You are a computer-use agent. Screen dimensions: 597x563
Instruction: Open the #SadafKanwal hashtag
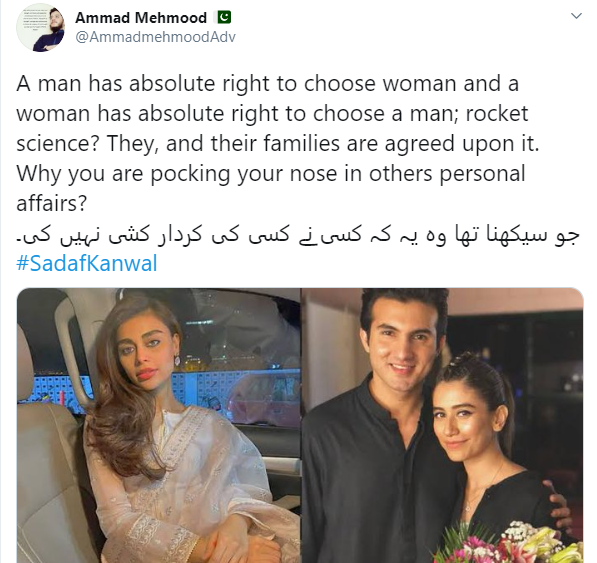point(87,263)
